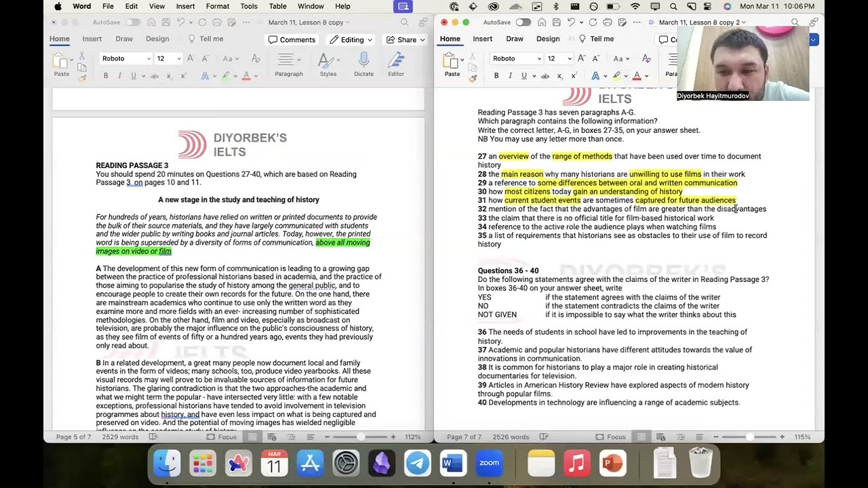Click Italic in the left Word window
This screenshot has width=868, height=488.
(x=119, y=76)
